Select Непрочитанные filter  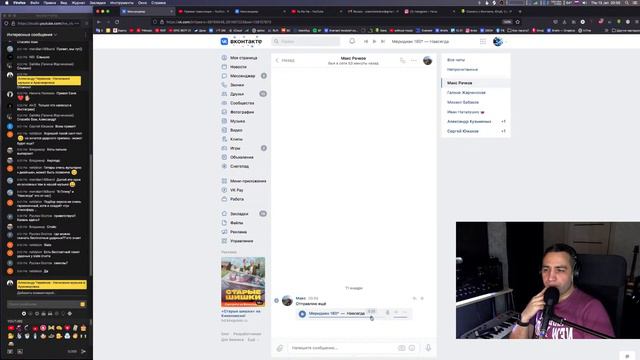click(x=462, y=70)
